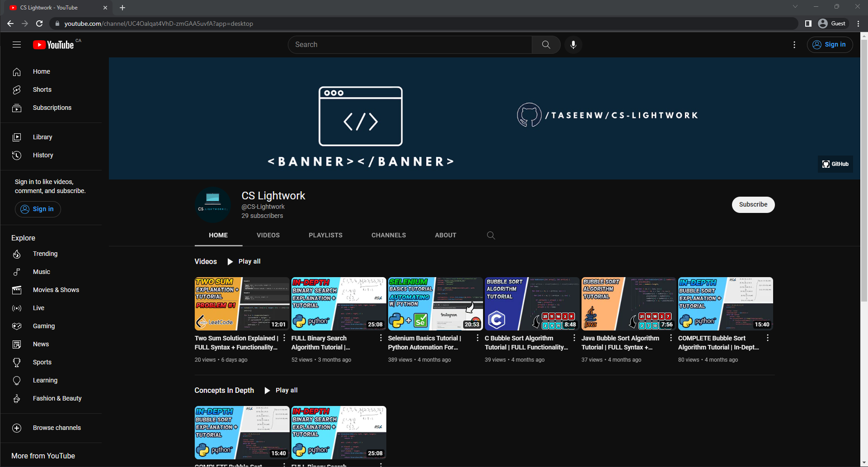Open options for C Bubble Sort video
The width and height of the screenshot is (868, 467).
(x=574, y=338)
